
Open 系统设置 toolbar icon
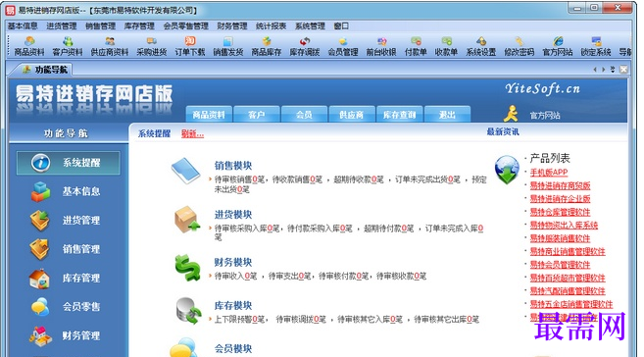481,46
